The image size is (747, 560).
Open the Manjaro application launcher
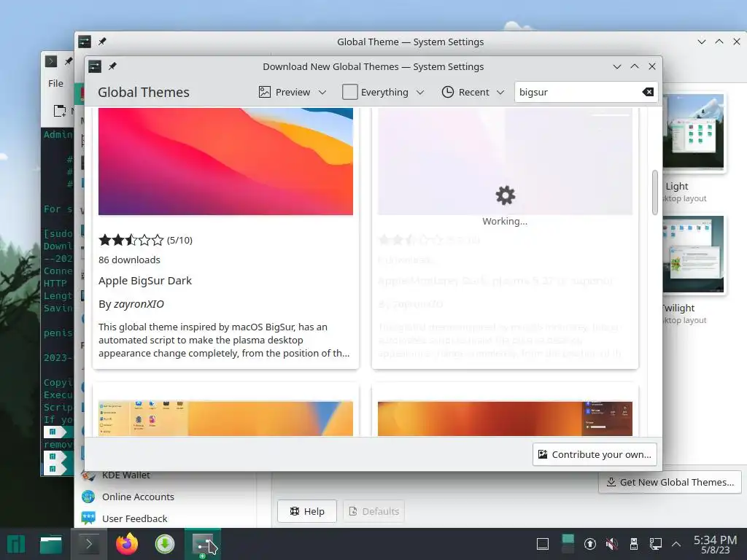click(16, 544)
